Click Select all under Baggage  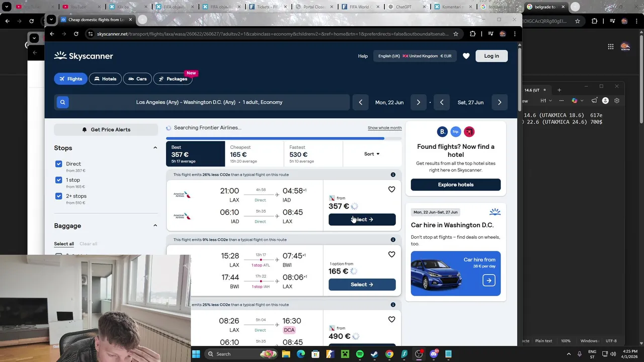64,244
